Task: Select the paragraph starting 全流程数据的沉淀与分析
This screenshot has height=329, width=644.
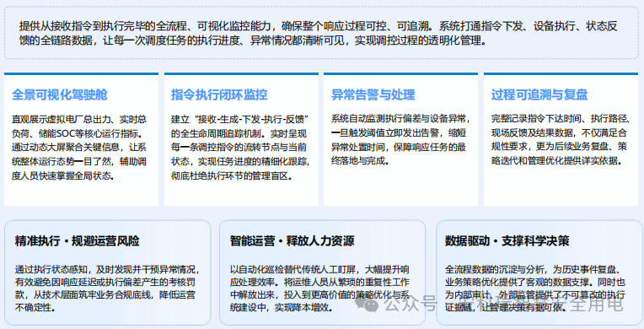Action: tap(535, 289)
